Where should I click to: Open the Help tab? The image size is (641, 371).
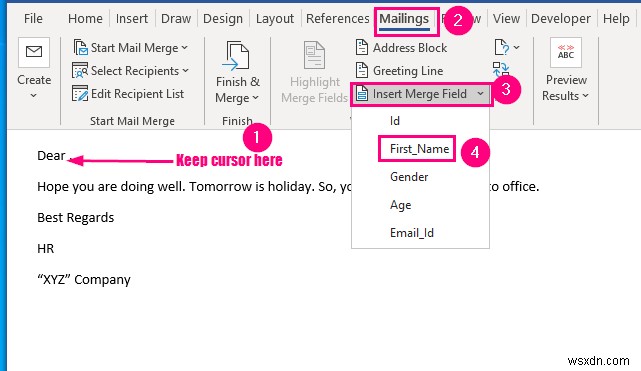click(616, 18)
